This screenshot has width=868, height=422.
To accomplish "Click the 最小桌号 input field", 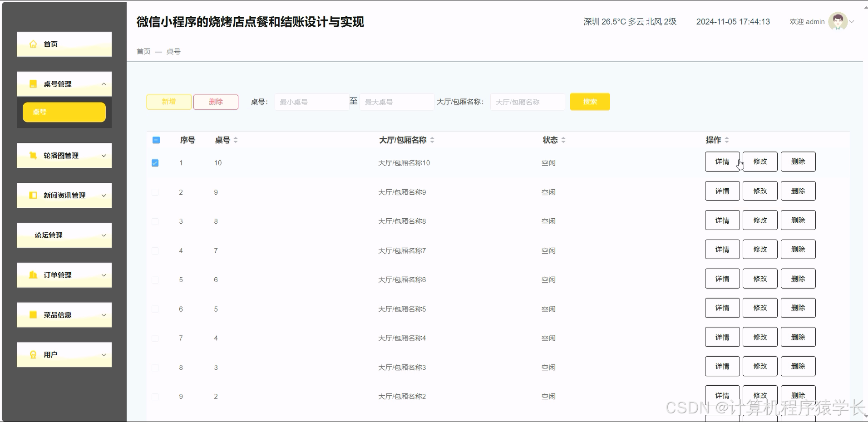I will click(x=311, y=102).
